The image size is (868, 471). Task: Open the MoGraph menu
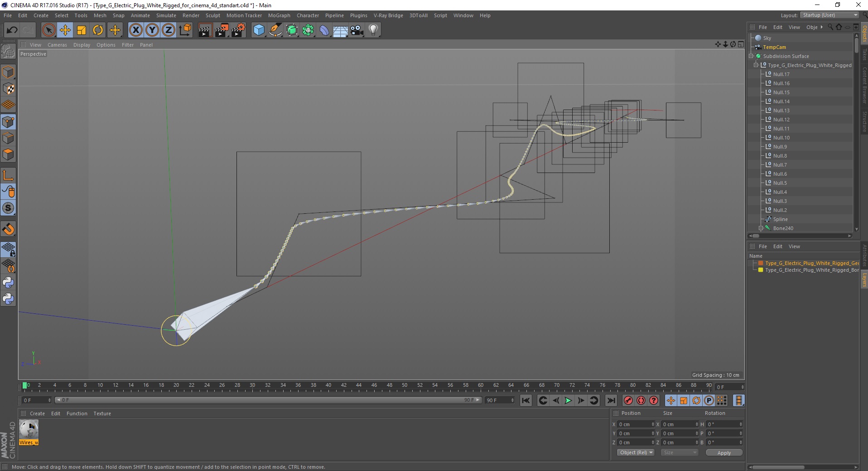point(279,15)
